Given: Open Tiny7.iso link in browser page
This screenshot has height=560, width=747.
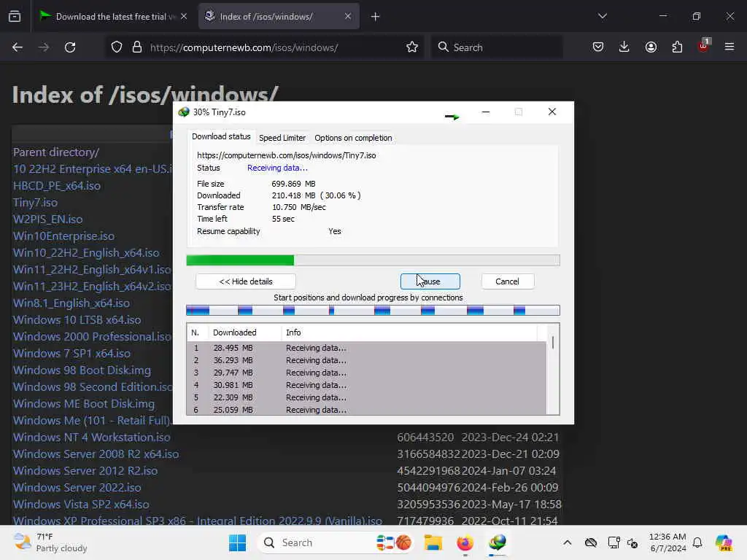Looking at the screenshot, I should point(35,203).
